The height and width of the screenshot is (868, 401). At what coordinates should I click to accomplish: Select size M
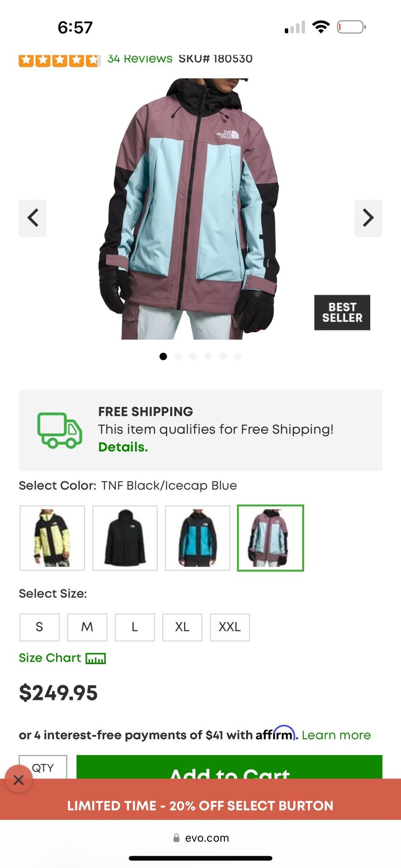pyautogui.click(x=87, y=627)
